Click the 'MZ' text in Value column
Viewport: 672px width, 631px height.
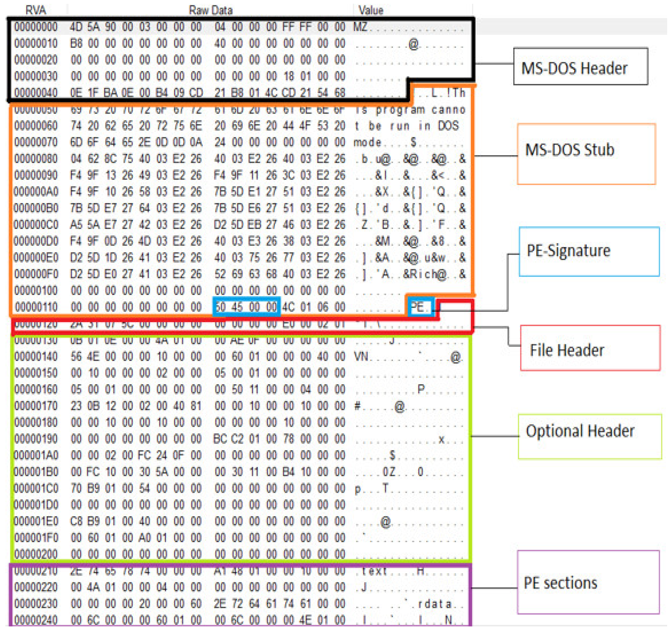360,27
